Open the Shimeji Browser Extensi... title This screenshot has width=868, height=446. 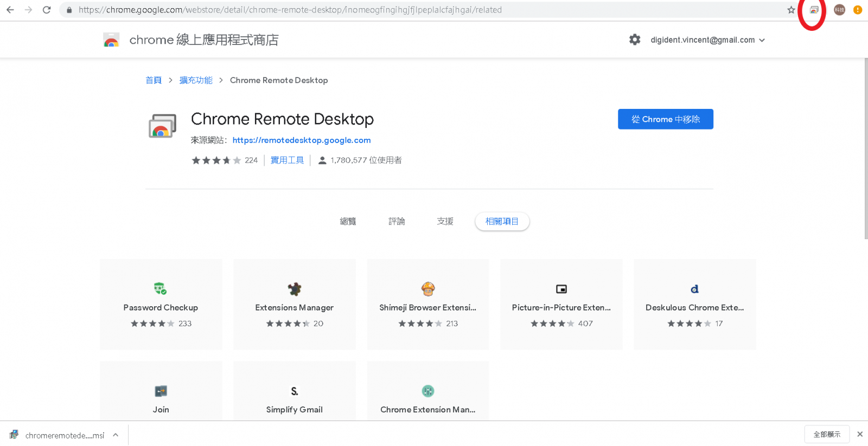[428, 308]
